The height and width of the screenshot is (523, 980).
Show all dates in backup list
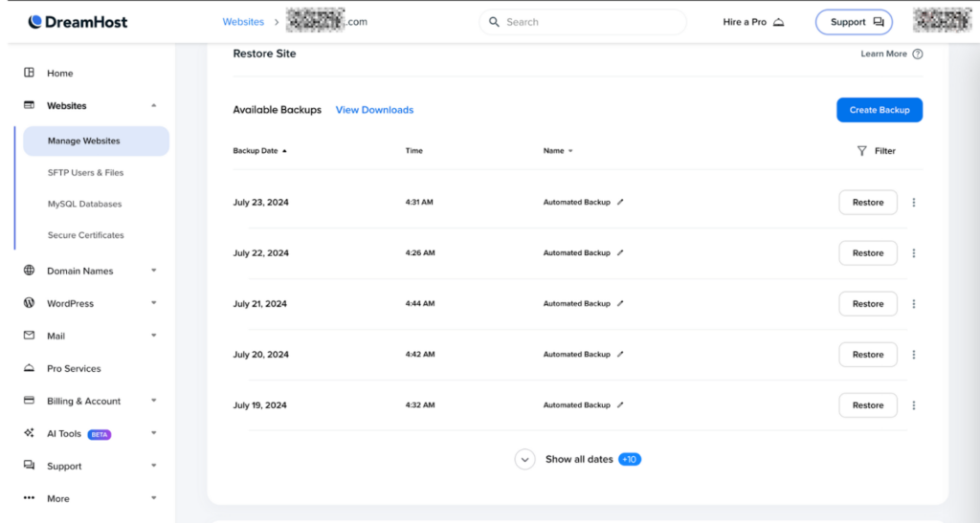[578, 460]
